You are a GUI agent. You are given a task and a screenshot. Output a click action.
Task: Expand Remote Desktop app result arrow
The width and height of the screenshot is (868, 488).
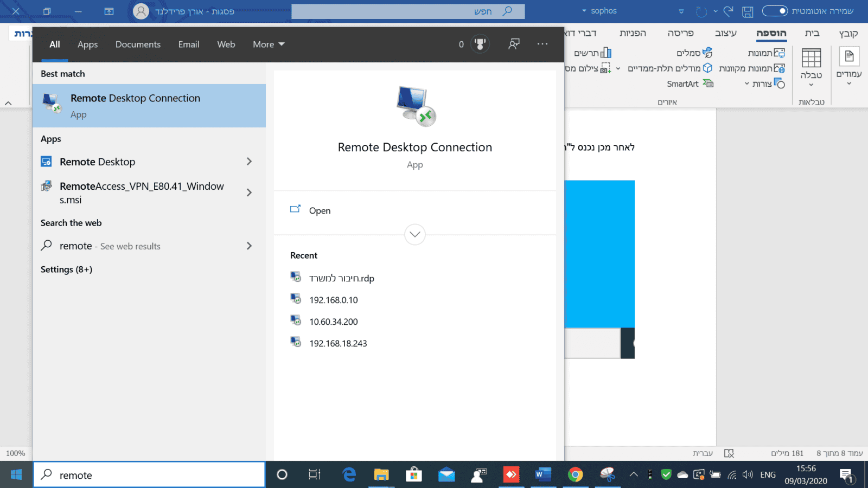[x=249, y=162]
